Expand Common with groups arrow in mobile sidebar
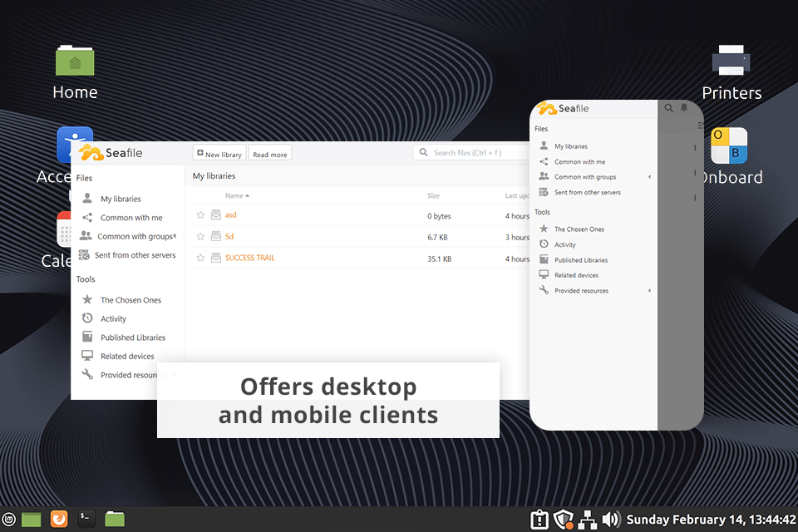 649,177
